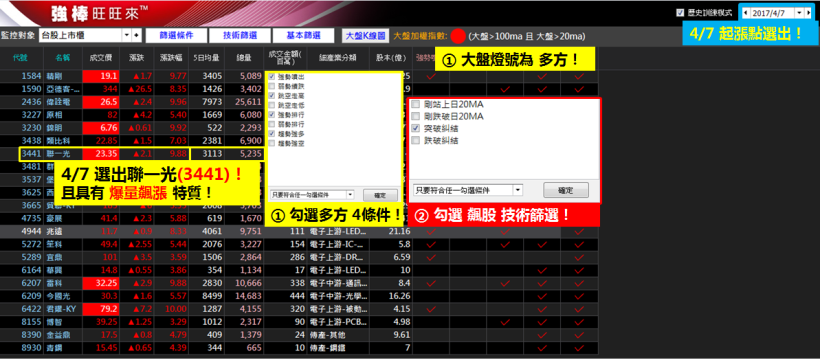Click the small dot button beside 台股上市櫃
Screen dimensions: 820x360
[x=137, y=36]
